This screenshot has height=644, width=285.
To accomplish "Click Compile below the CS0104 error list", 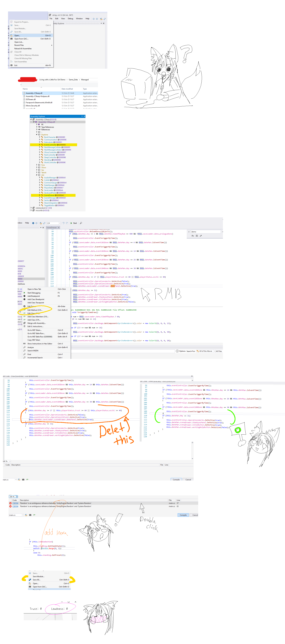I will 183,515.
